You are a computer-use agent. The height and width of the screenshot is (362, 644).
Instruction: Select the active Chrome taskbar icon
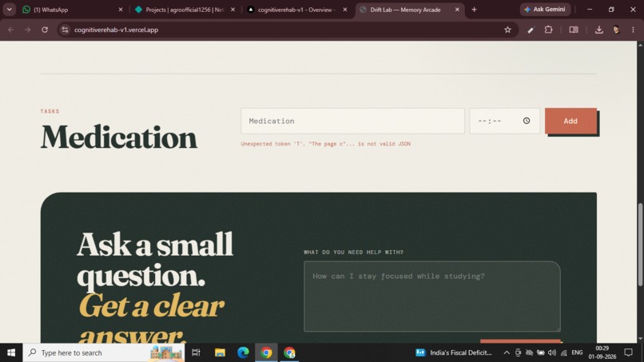[266, 352]
